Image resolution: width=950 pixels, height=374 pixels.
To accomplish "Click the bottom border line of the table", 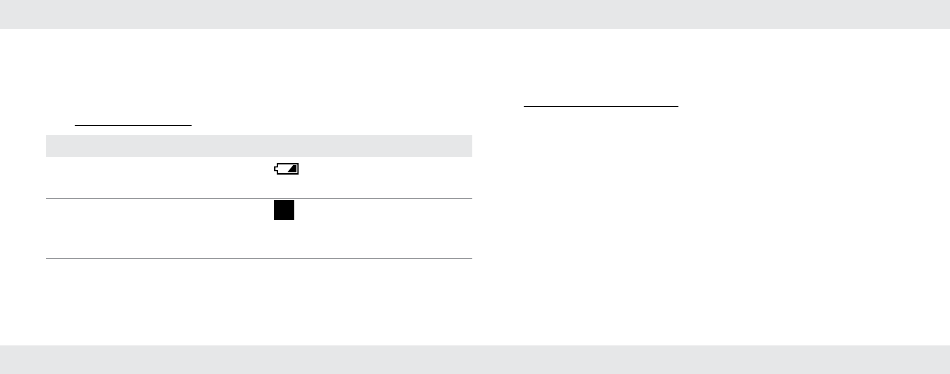I will (259, 259).
